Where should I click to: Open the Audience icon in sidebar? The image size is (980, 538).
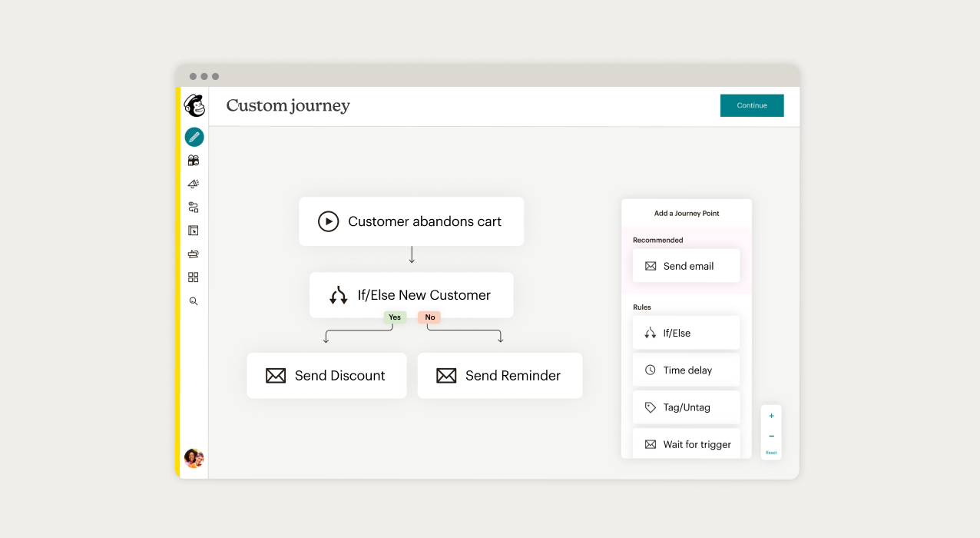coord(194,161)
